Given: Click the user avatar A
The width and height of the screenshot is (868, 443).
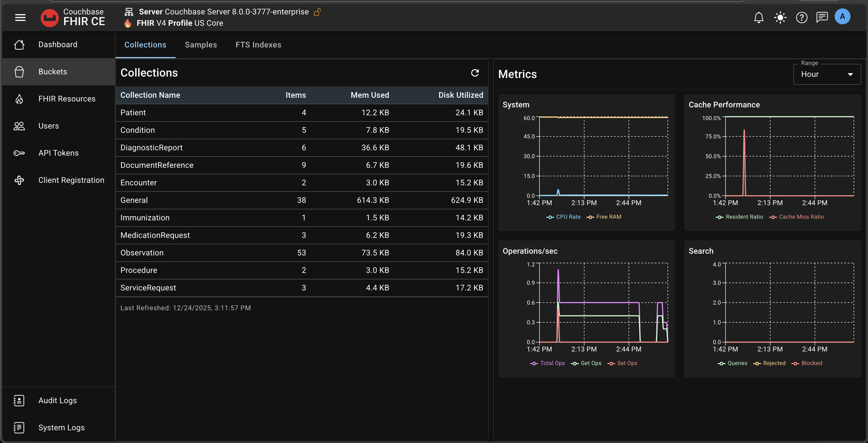Looking at the screenshot, I should [x=842, y=16].
